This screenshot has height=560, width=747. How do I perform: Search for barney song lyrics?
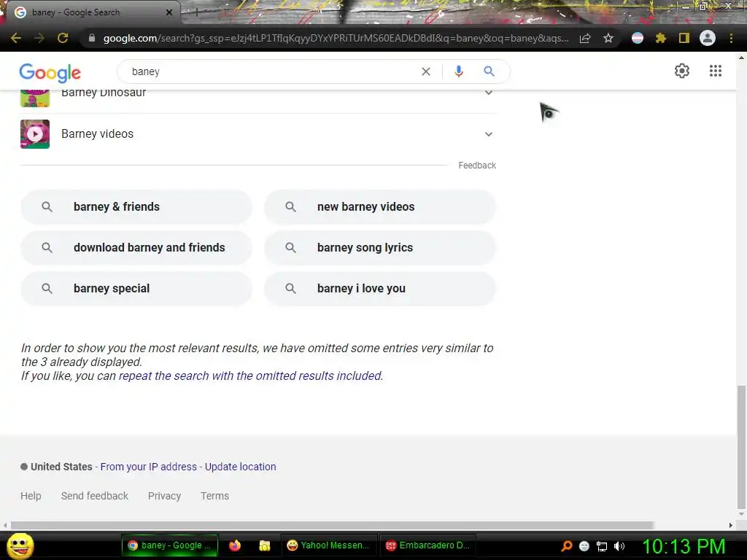coord(380,248)
